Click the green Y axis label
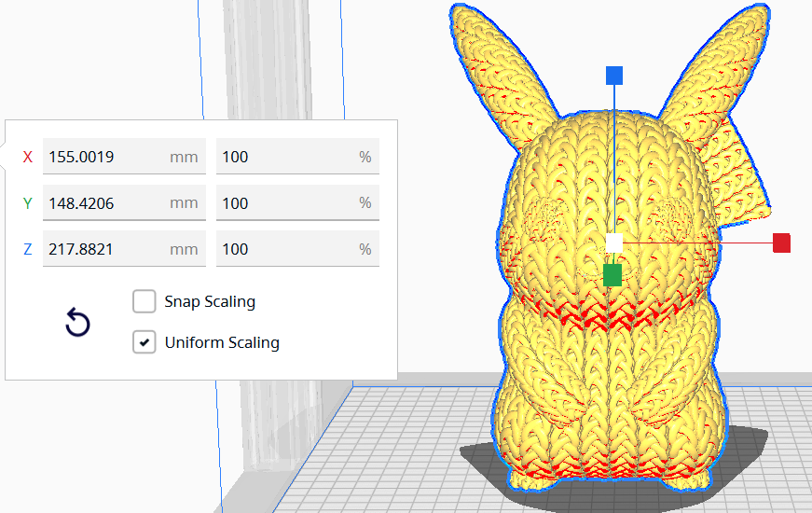 point(28,203)
